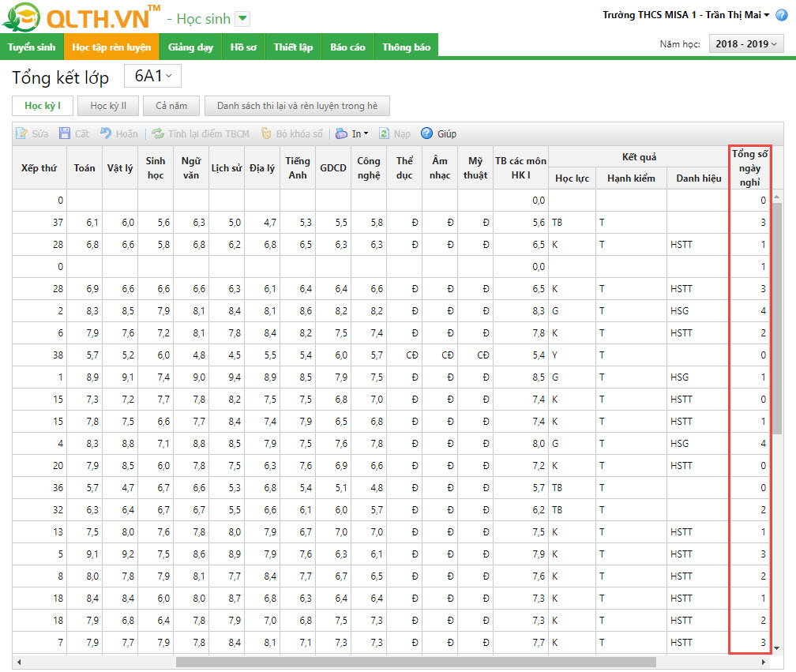Select the CĐ Thể dục cell in rank 38 row
Viewport: 796px width, 672px height.
click(x=404, y=355)
